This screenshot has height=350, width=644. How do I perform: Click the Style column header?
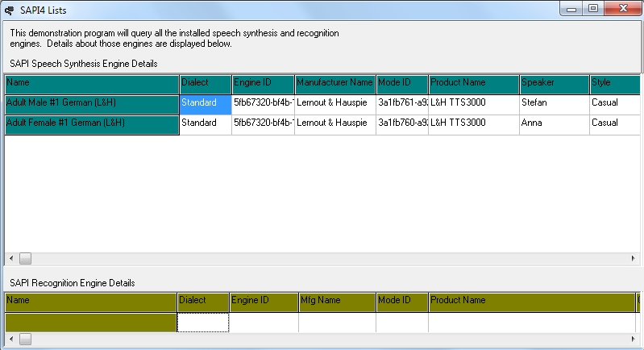point(613,83)
